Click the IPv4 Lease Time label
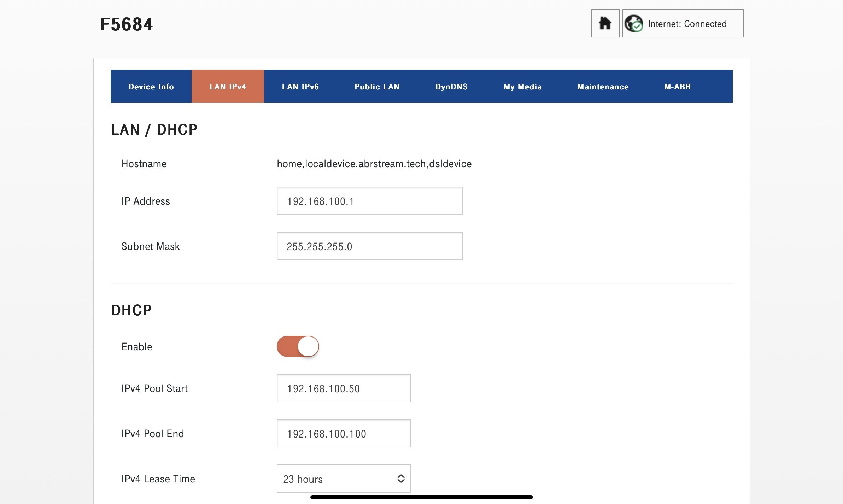843x504 pixels. tap(158, 479)
